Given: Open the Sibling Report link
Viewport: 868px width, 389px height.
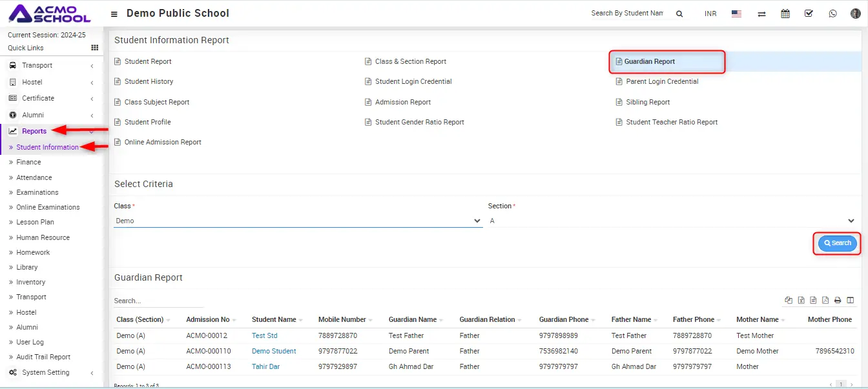Looking at the screenshot, I should click(x=648, y=102).
